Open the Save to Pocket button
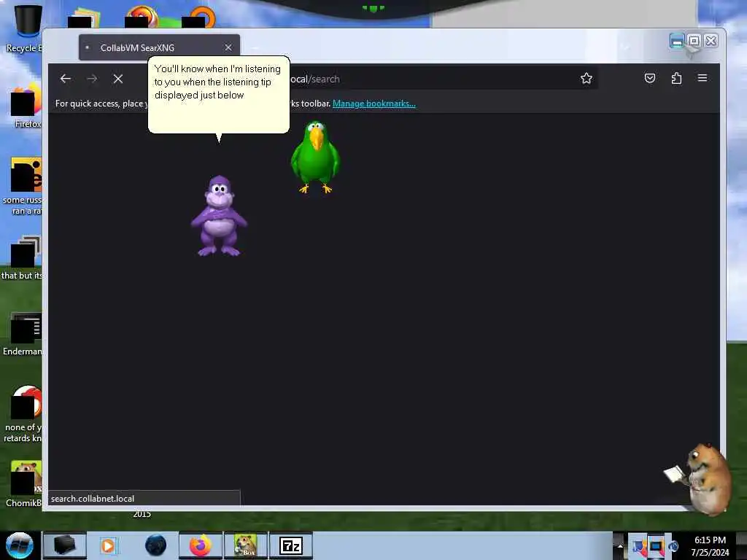The image size is (747, 560). (x=650, y=78)
